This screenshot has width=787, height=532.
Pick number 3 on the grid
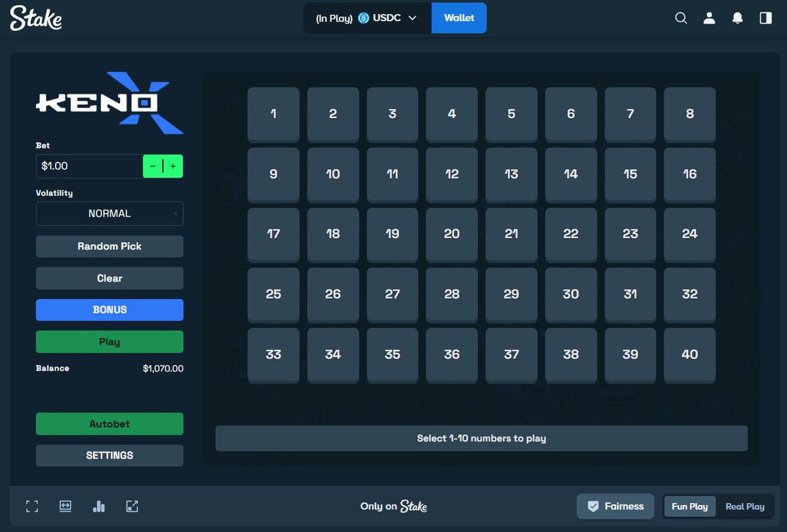[x=392, y=115]
